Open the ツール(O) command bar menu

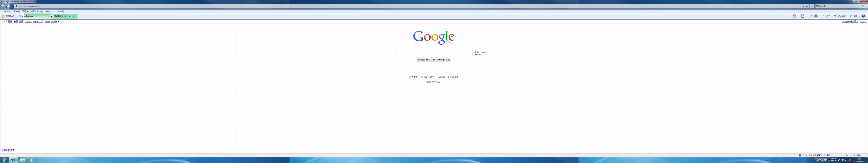[855, 16]
